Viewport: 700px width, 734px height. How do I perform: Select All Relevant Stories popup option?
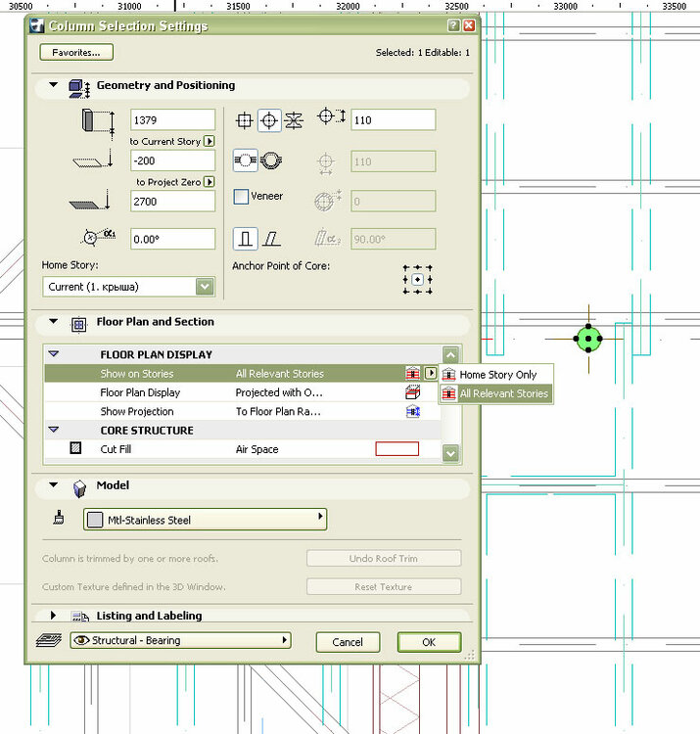tap(495, 393)
